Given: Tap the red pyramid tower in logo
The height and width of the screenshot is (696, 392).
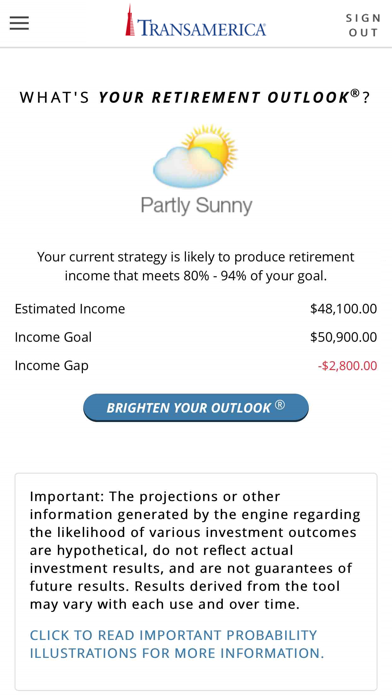Looking at the screenshot, I should coord(130,20).
